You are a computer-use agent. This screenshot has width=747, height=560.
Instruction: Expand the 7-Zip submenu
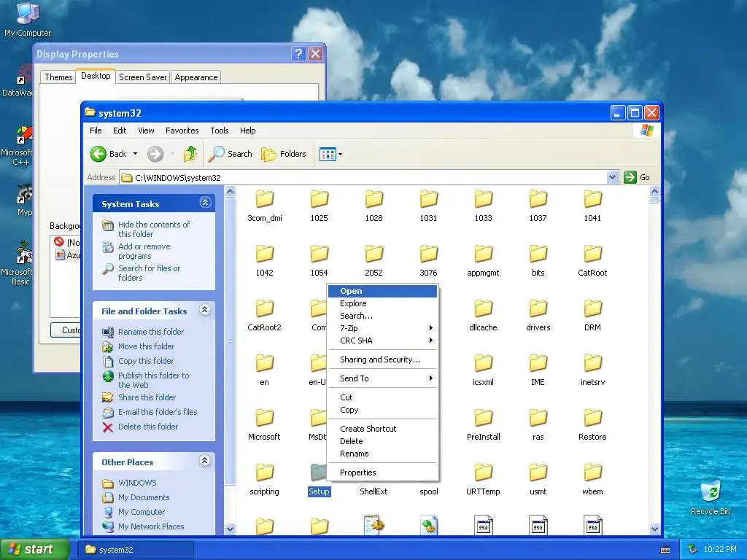point(382,328)
